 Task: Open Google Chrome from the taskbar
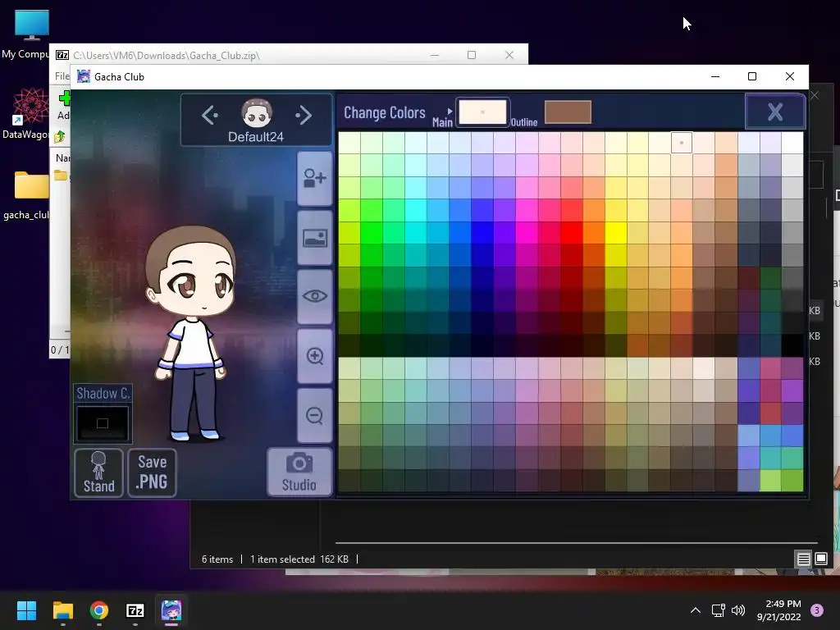pyautogui.click(x=99, y=610)
